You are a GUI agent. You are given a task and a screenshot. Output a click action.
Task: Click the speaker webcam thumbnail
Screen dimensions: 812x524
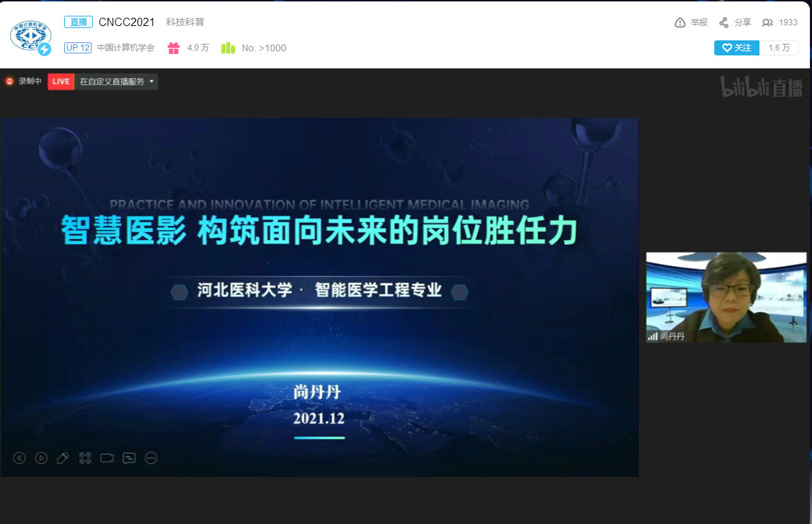(726, 298)
